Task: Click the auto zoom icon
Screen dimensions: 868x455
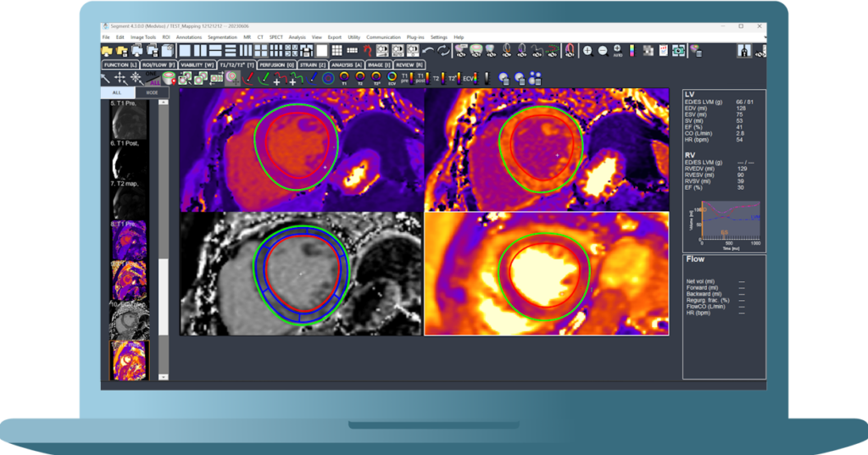Action: click(x=617, y=51)
